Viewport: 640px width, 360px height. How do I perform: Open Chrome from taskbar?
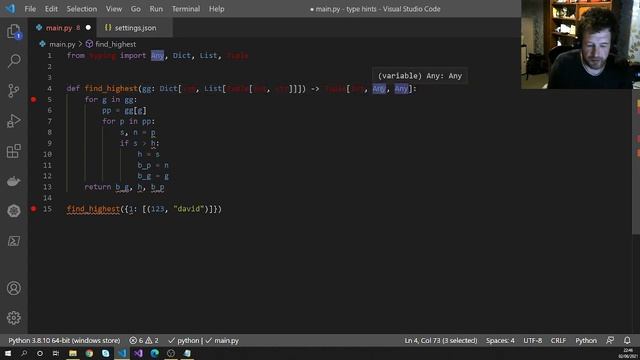[x=89, y=353]
